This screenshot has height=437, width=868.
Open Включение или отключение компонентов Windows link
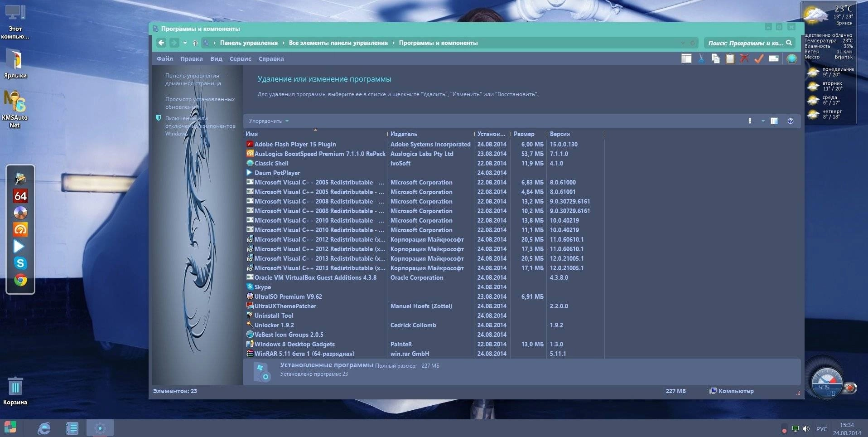coord(200,126)
